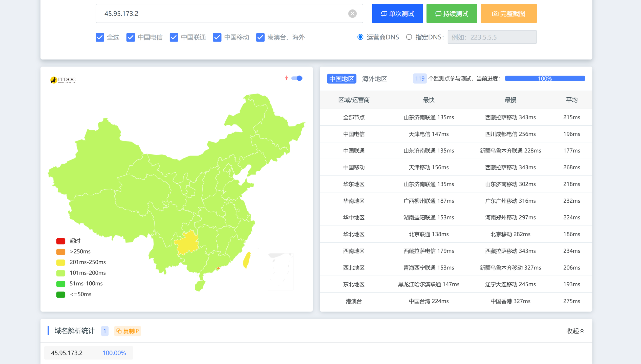
Task: Click the 港澳台 row label
Action: tap(354, 301)
